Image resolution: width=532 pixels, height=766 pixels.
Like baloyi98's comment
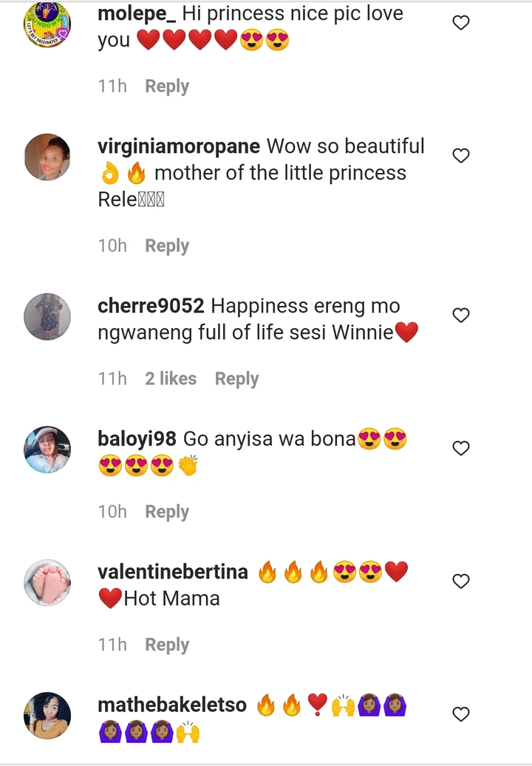460,448
